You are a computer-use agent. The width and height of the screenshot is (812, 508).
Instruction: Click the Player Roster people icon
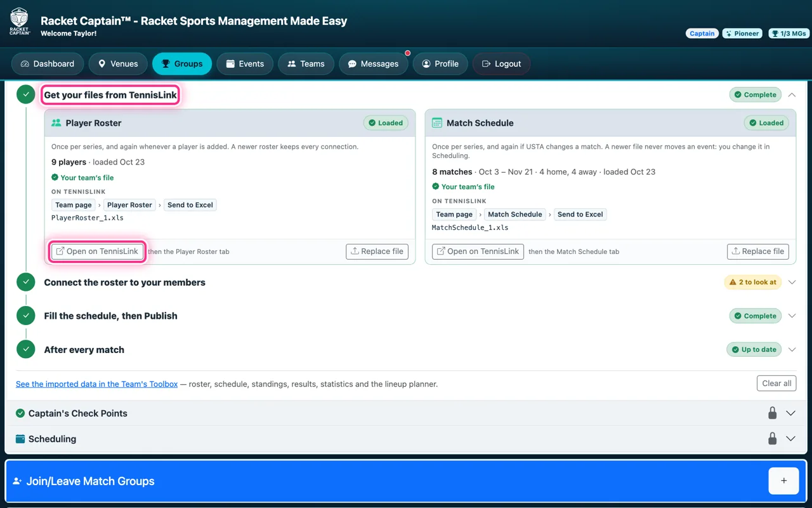tap(56, 123)
